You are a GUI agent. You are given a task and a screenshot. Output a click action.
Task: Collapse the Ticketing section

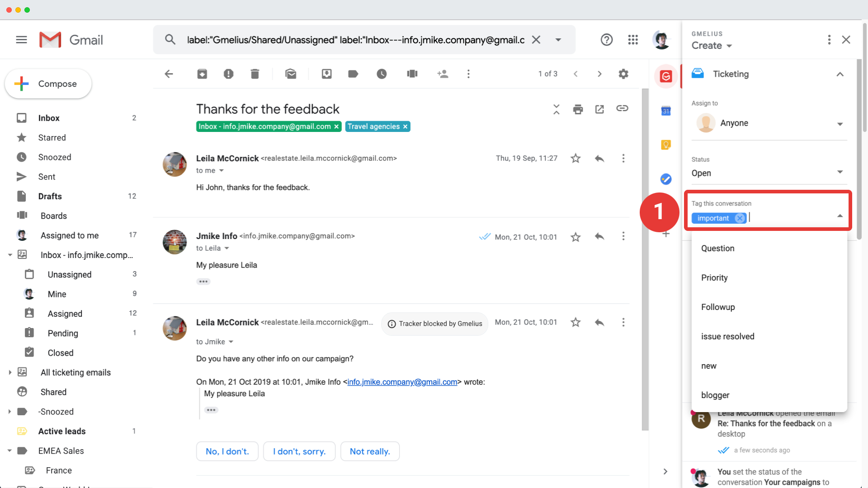point(840,74)
